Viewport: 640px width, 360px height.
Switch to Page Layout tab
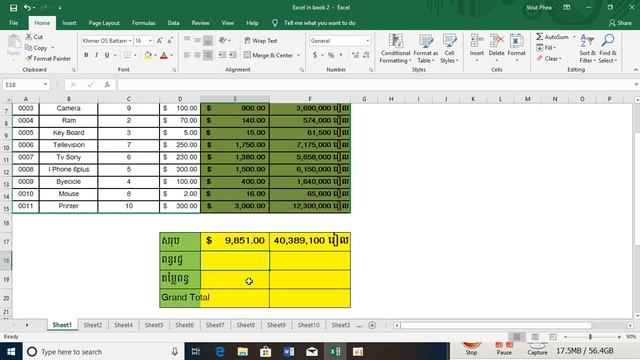pos(104,23)
